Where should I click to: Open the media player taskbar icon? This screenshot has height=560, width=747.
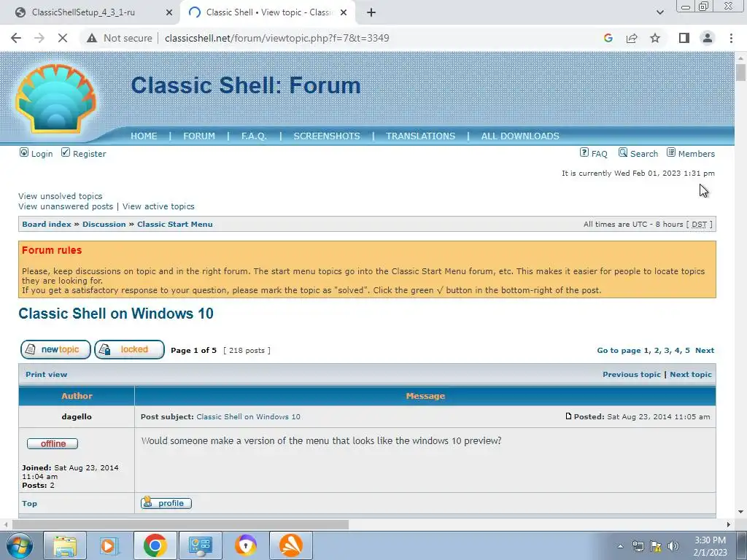point(109,545)
